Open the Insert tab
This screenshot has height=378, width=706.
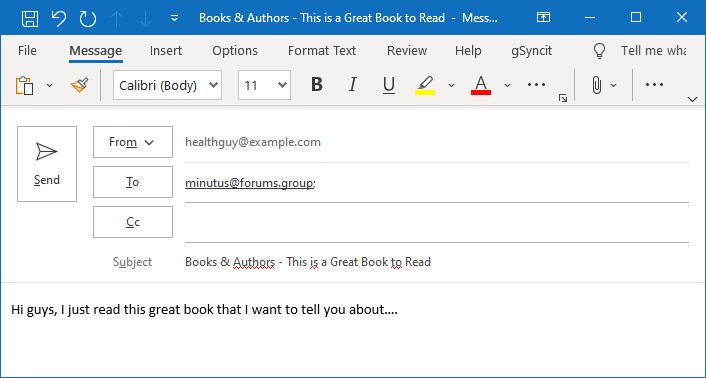(x=166, y=50)
